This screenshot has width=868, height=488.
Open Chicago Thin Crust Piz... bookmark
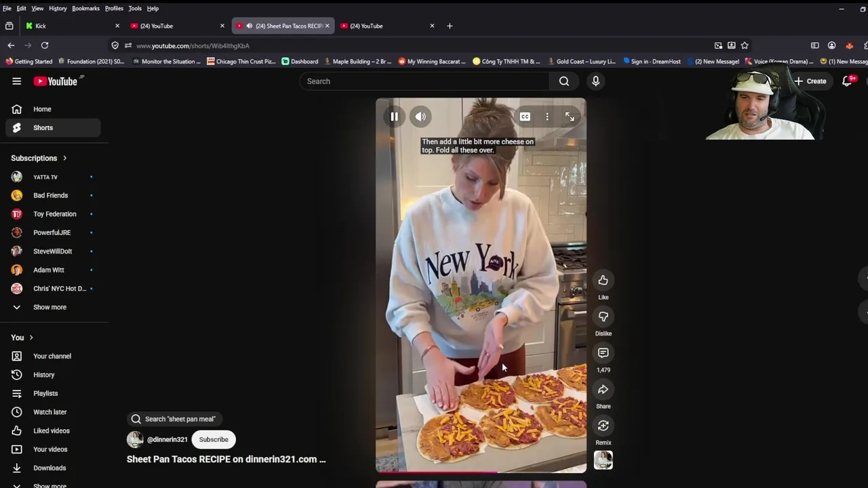pos(241,61)
